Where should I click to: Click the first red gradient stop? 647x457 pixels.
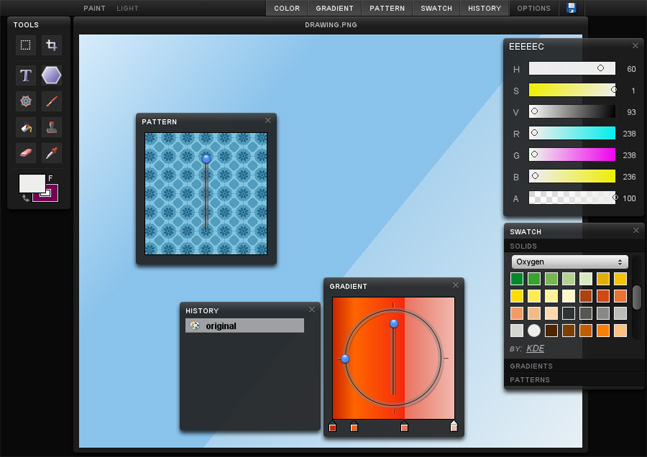click(x=333, y=426)
